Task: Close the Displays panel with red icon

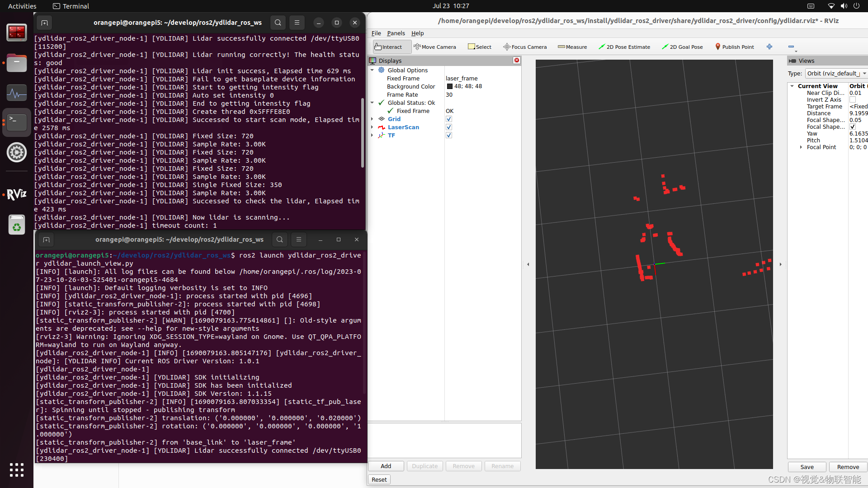Action: pyautogui.click(x=517, y=60)
